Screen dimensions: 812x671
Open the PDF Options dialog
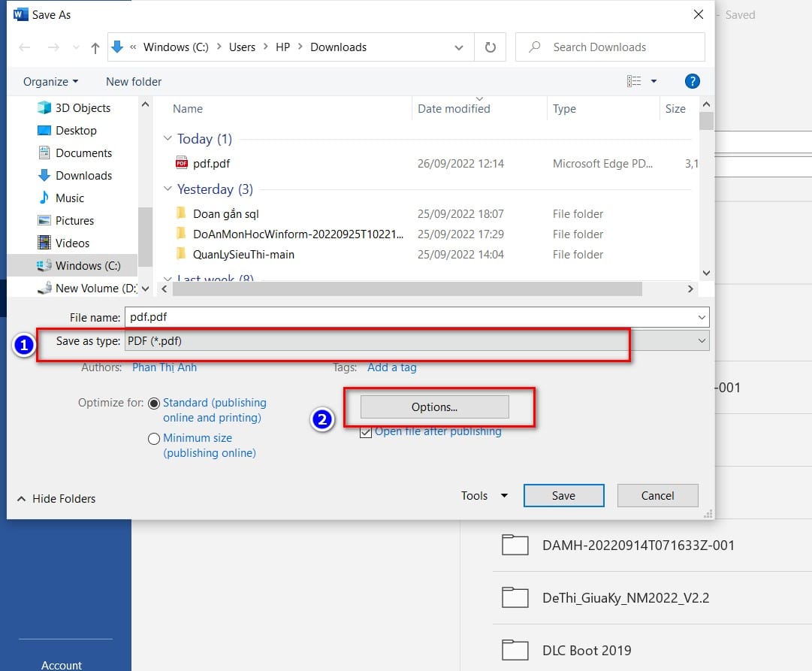coord(434,407)
